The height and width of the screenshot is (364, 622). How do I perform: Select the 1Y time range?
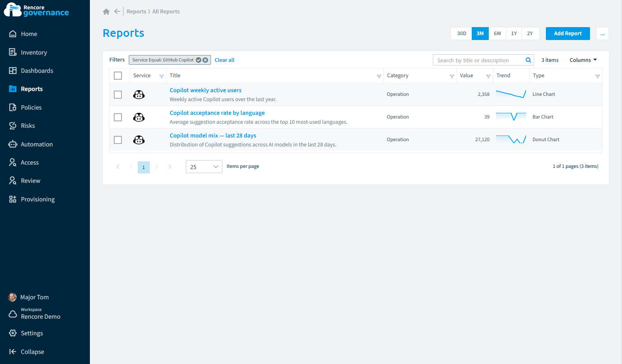(x=514, y=34)
